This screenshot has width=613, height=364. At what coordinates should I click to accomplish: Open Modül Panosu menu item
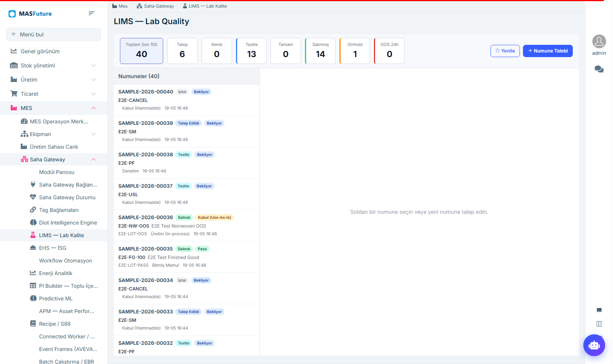click(57, 172)
